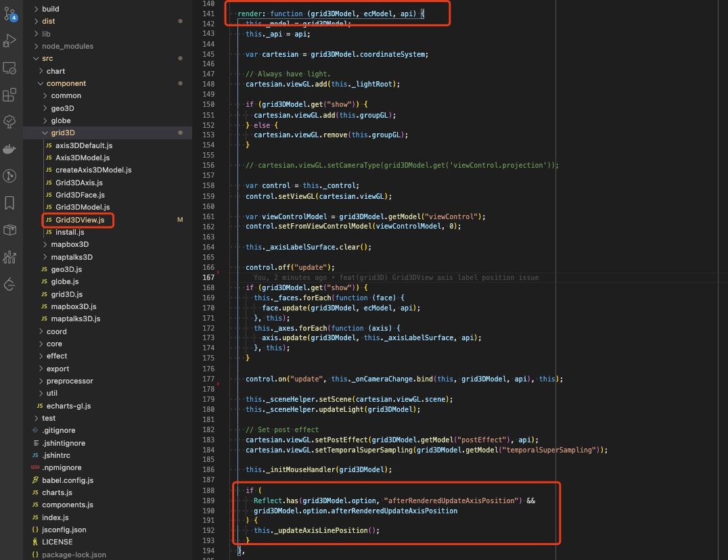728x560 pixels.
Task: Open mapbox3D.js file
Action: click(108, 306)
